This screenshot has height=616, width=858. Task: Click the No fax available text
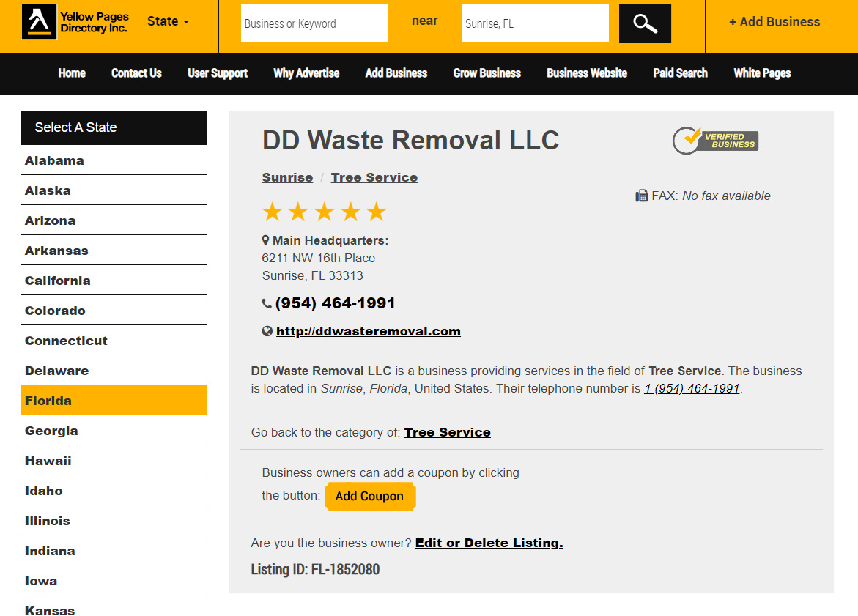pyautogui.click(x=726, y=196)
